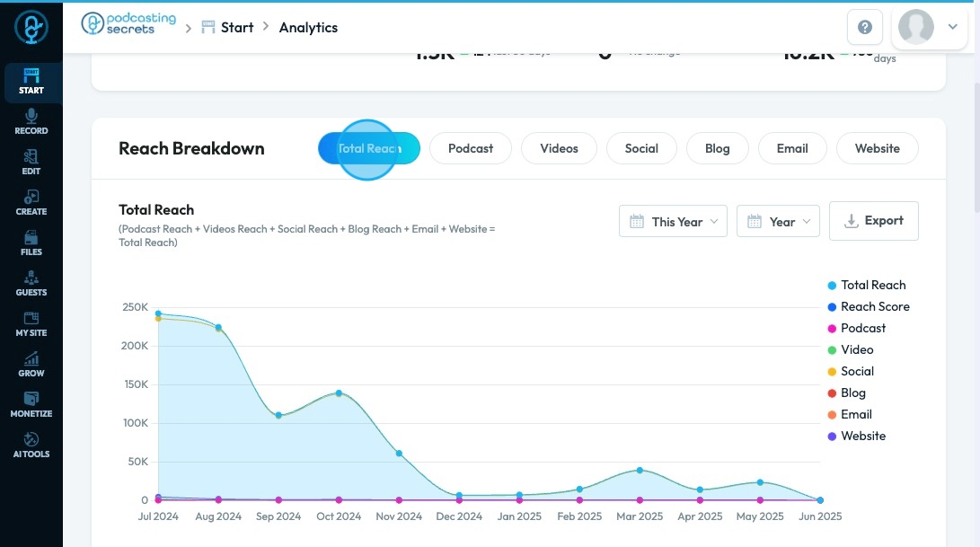This screenshot has height=547, width=980.
Task: Click the Reach Breakdown heading
Action: click(191, 149)
